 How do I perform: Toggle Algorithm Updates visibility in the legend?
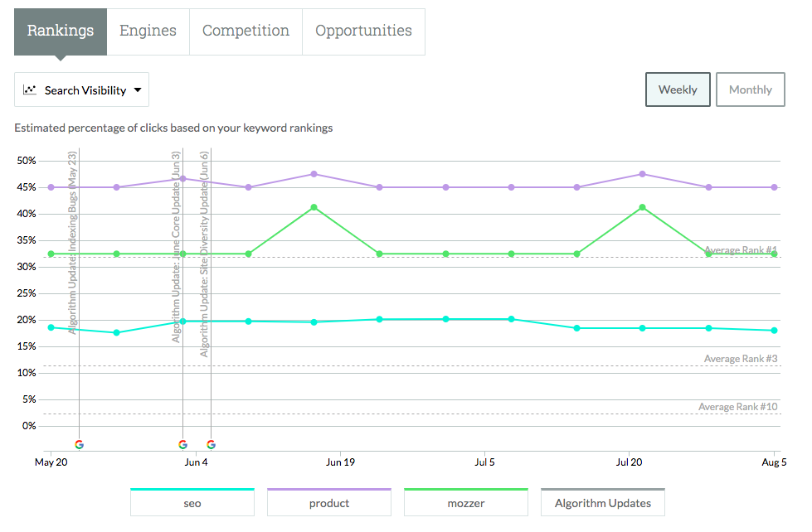[602, 501]
